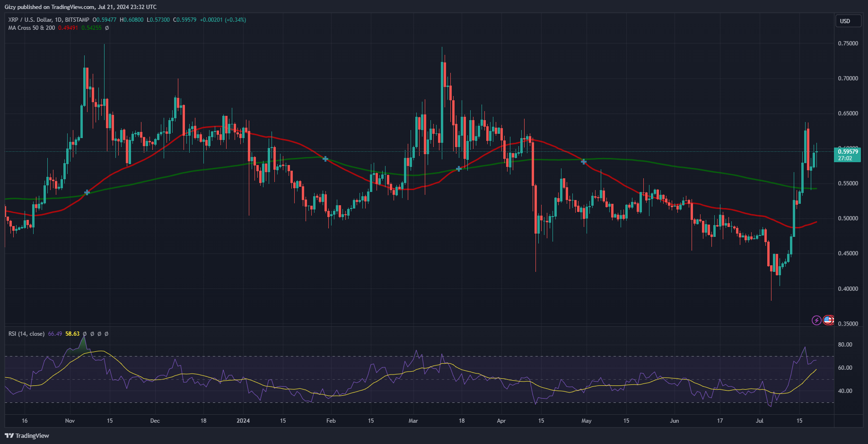Click the 40.00 RSI axis label
Viewport: 868px width, 444px height.
845,391
